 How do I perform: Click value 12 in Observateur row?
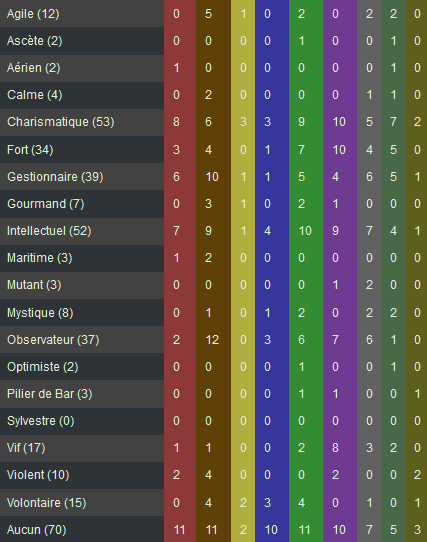(212, 340)
